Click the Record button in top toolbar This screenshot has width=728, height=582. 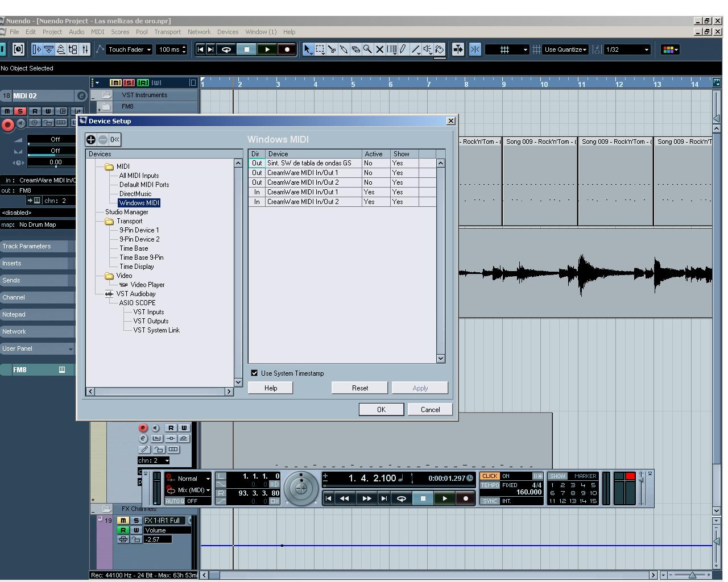[x=287, y=49]
